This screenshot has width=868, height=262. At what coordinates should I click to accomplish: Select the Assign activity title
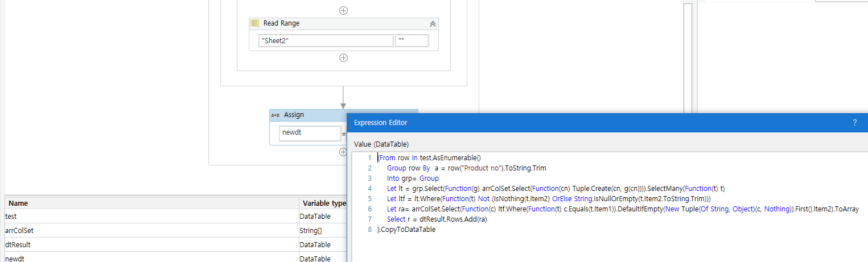(294, 115)
